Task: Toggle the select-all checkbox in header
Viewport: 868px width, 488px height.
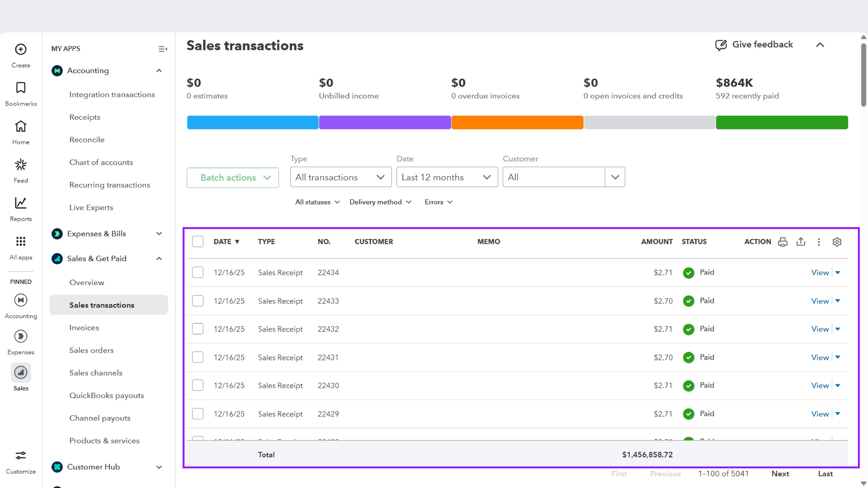Action: [x=198, y=242]
